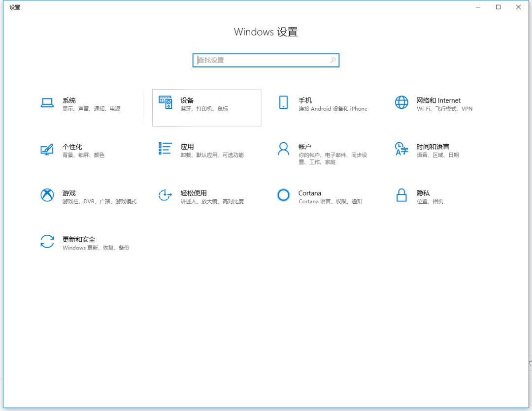532x411 pixels.
Task: Open the 应用 list icon
Action: coord(165,149)
